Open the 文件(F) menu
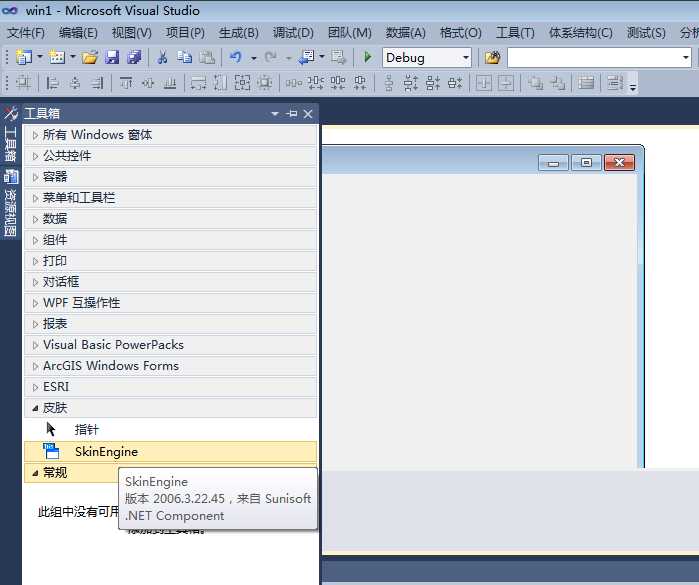This screenshot has width=699, height=585. click(26, 33)
